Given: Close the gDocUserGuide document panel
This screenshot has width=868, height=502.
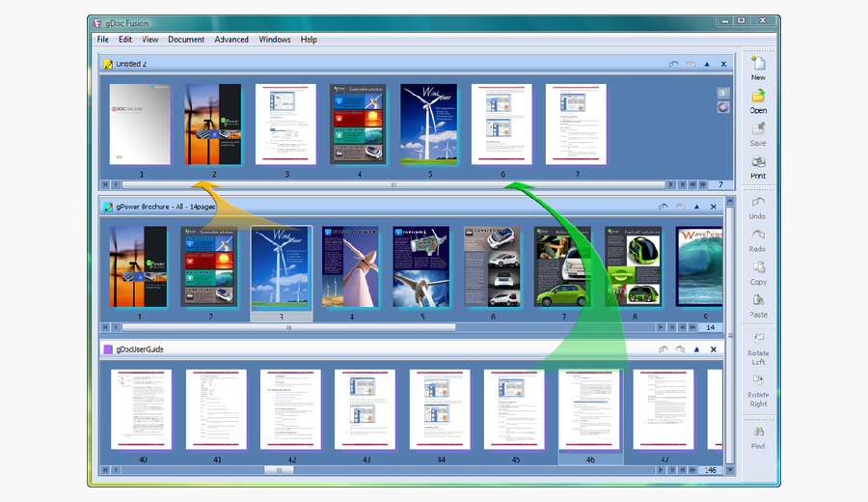Looking at the screenshot, I should pyautogui.click(x=714, y=349).
